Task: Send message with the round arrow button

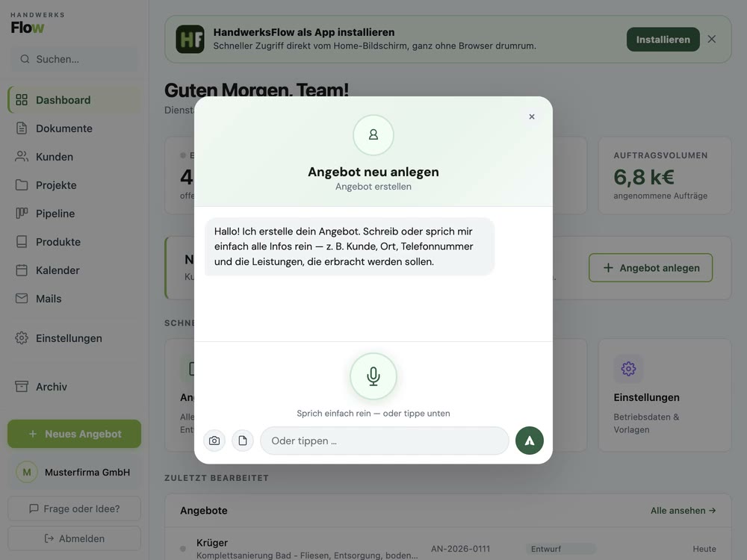Action: point(530,441)
